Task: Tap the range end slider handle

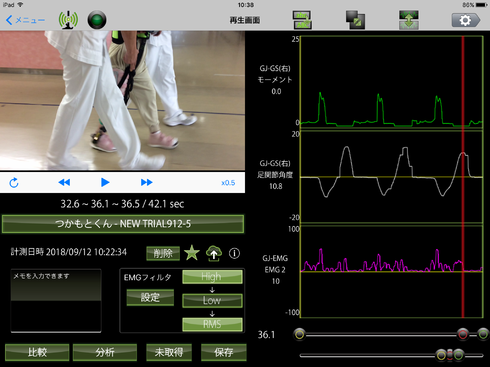Action: 483,334
